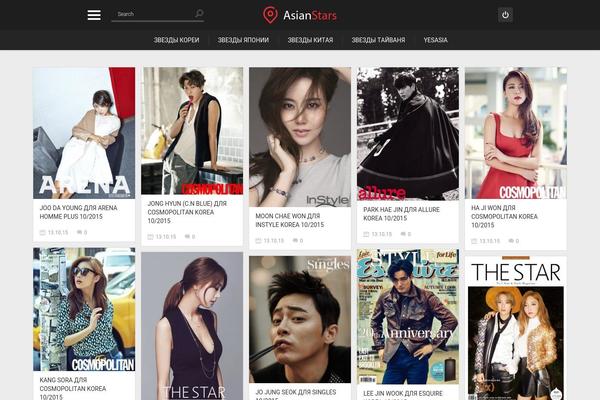Open Kang Sora Cosmopolitan Korea post title
The height and width of the screenshot is (400, 600).
(73, 389)
